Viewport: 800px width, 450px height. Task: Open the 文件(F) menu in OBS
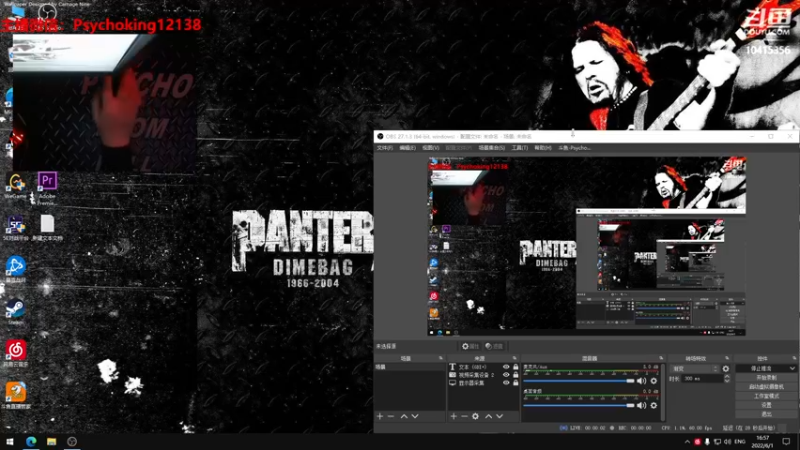click(x=385, y=148)
